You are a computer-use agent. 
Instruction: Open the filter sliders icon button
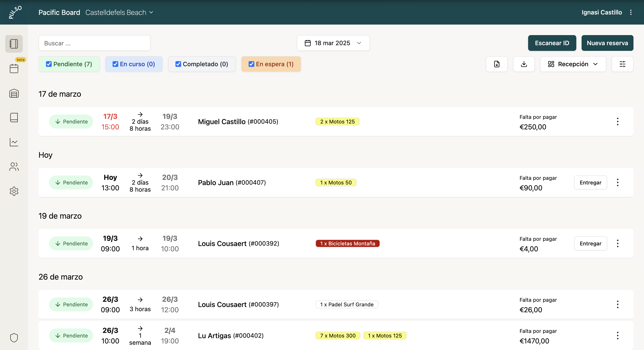tap(622, 64)
